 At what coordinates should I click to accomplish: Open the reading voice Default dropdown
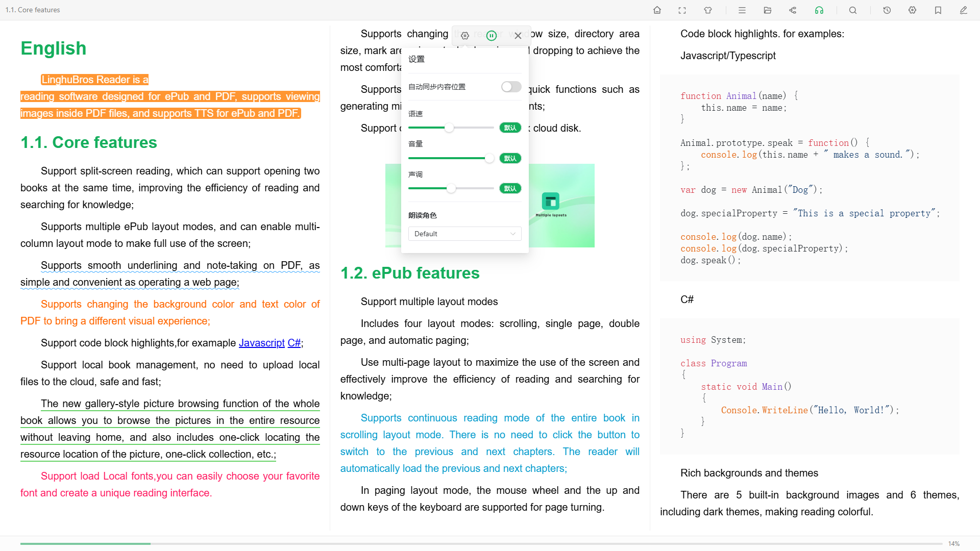tap(464, 234)
